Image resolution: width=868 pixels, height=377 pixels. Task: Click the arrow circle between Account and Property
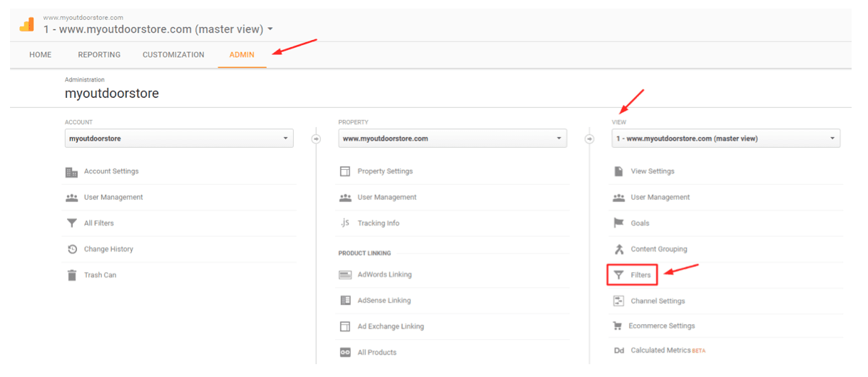click(316, 139)
